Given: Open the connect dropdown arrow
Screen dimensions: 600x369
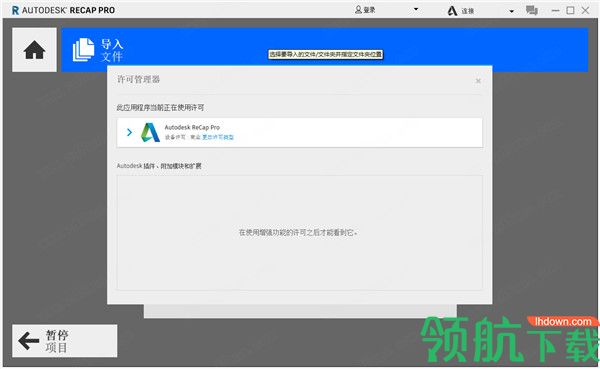Looking at the screenshot, I should coord(512,11).
